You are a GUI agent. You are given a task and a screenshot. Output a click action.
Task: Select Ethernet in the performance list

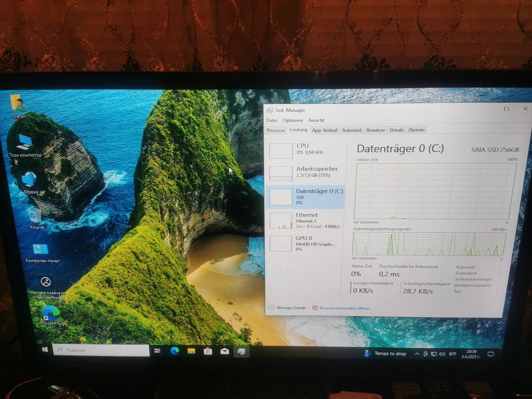[306, 220]
